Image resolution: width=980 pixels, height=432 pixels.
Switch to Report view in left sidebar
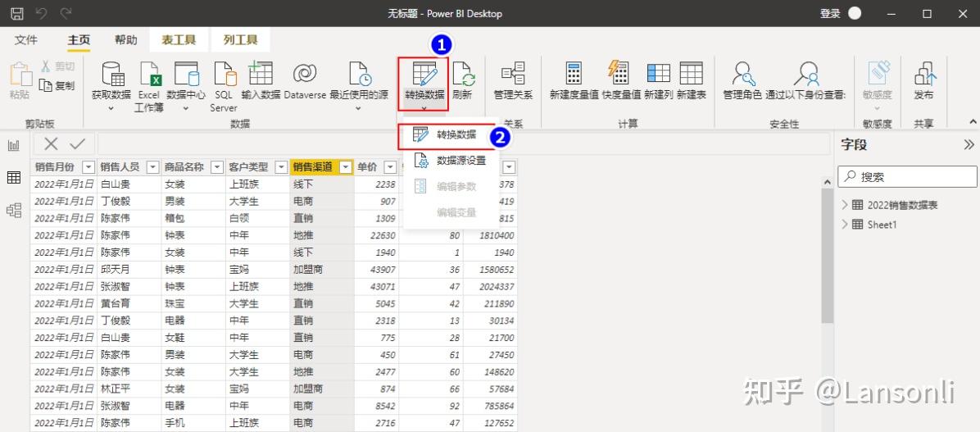click(x=14, y=146)
